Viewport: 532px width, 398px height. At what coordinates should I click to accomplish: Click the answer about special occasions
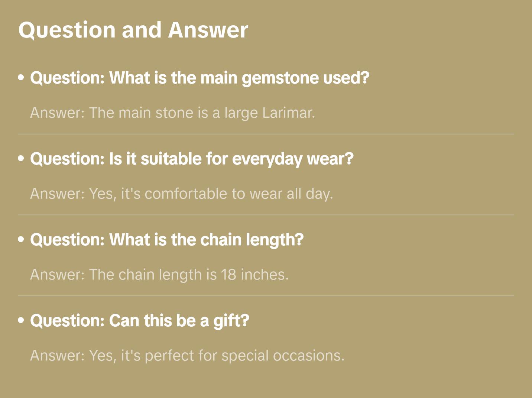[187, 356]
